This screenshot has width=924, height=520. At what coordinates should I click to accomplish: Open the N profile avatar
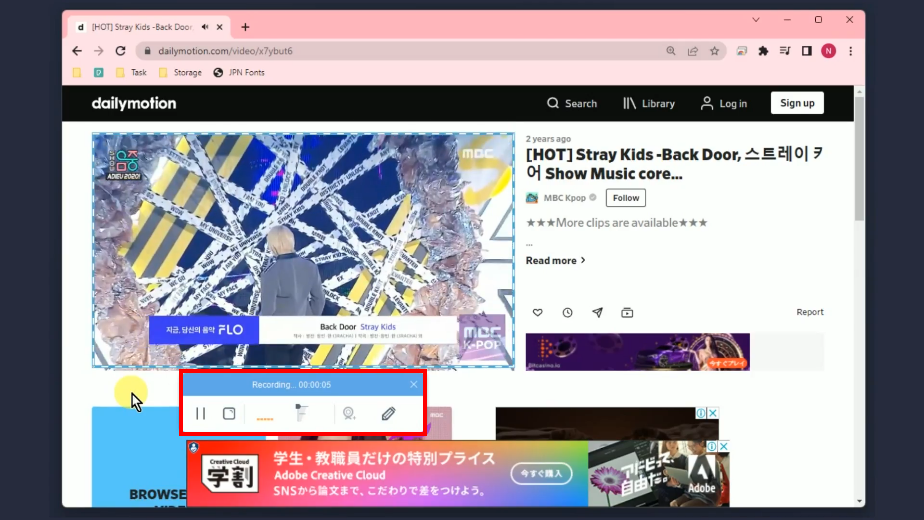click(x=829, y=51)
